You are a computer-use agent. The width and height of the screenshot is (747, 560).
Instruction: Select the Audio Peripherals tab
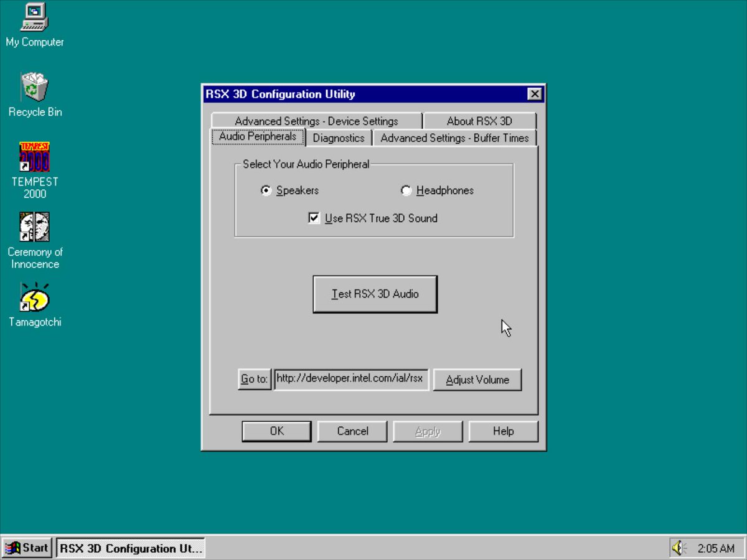(258, 136)
